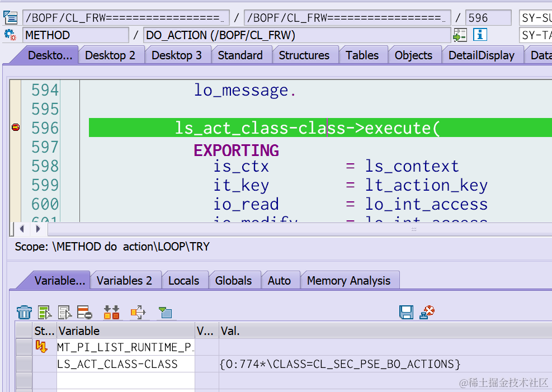Image resolution: width=552 pixels, height=392 pixels.
Task: Click the METHOD event type field
Action: pos(76,35)
